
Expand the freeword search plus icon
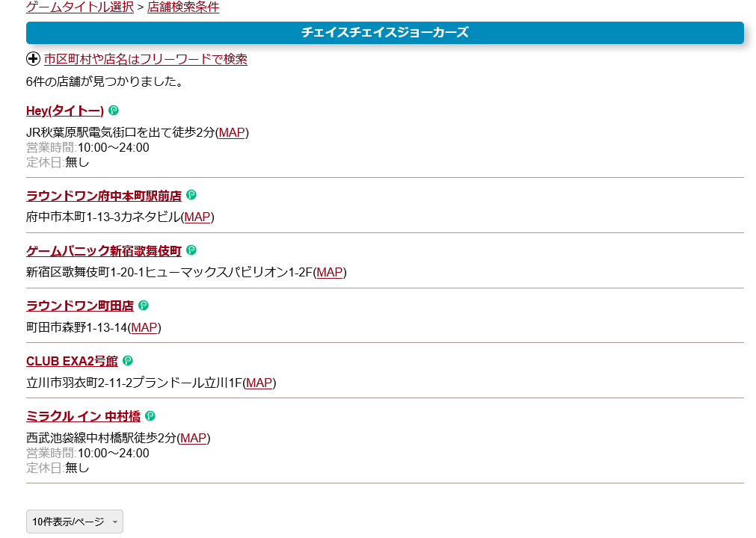click(x=33, y=59)
